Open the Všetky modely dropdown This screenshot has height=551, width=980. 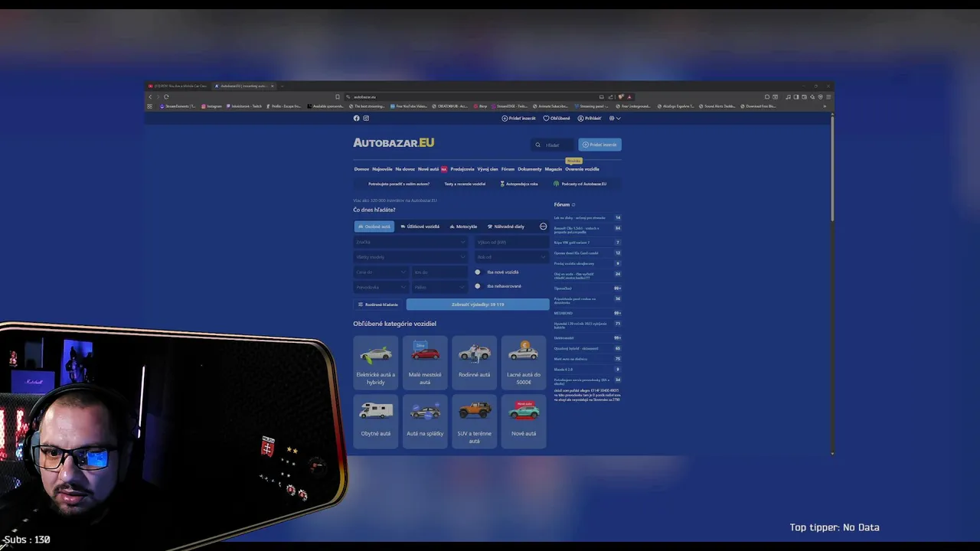click(410, 257)
